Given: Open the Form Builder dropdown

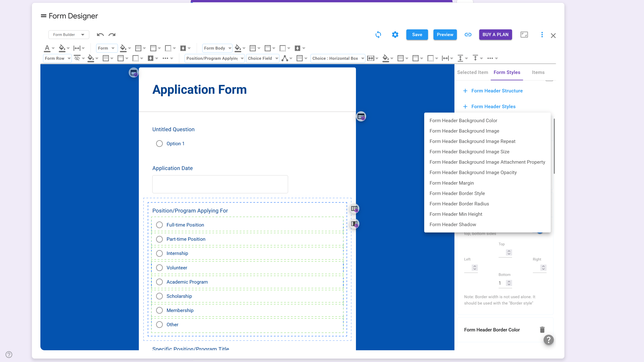Looking at the screenshot, I should click(69, 35).
